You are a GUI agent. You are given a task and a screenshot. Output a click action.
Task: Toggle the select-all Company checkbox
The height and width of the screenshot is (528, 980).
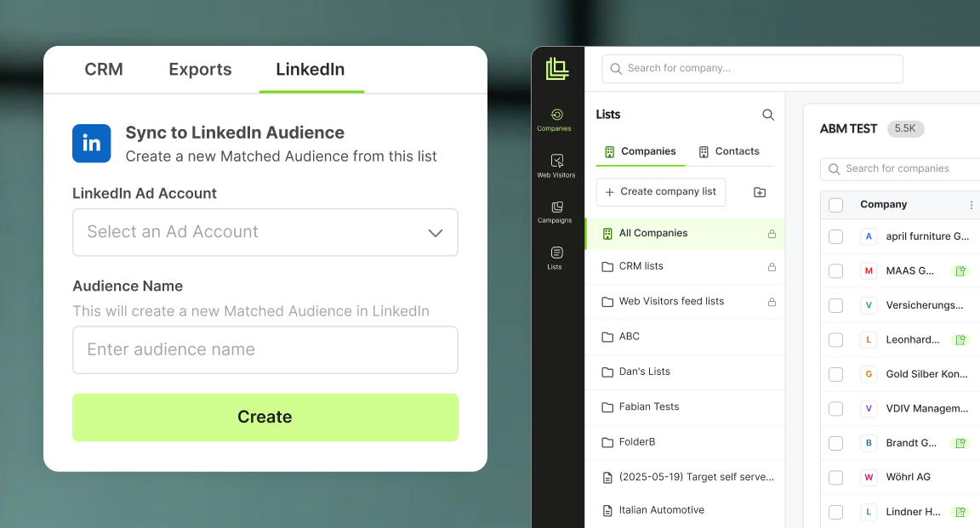(x=835, y=205)
